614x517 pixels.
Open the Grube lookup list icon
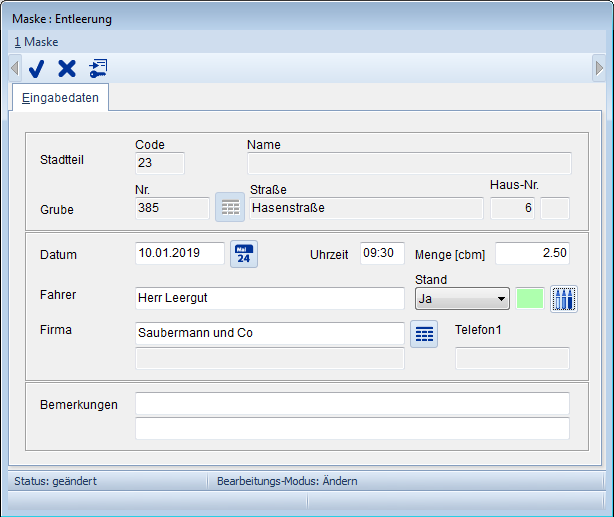230,208
